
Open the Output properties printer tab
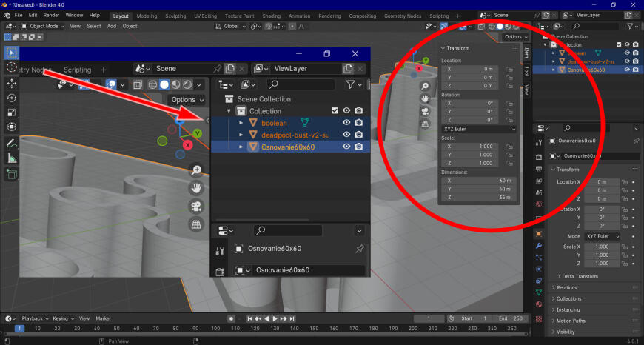coord(540,169)
